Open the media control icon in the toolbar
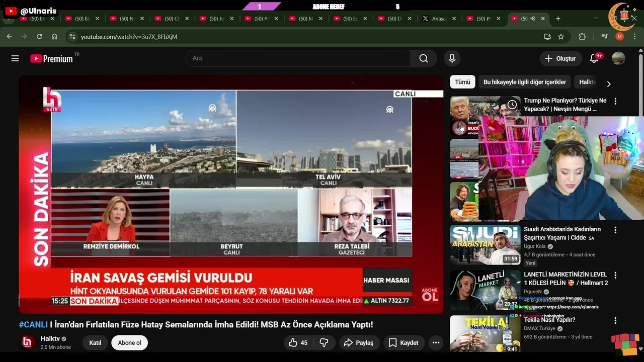644x362 pixels. coord(605,37)
